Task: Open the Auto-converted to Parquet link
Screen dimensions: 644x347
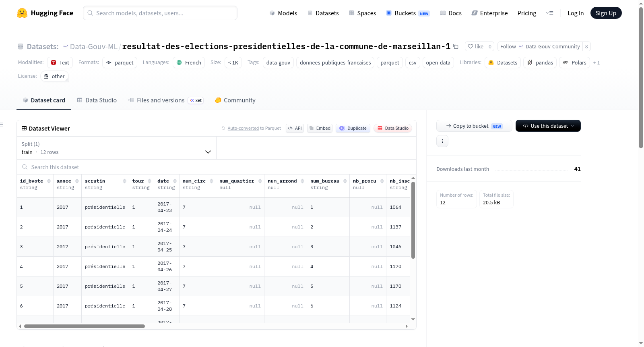Action: tap(254, 128)
